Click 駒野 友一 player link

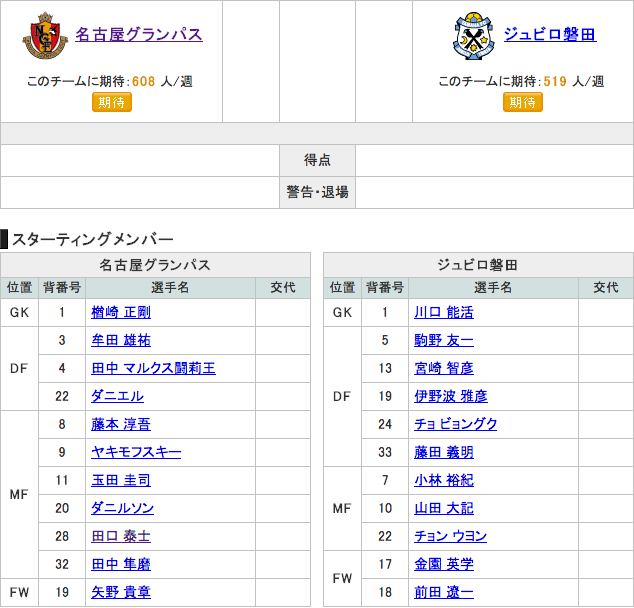pyautogui.click(x=444, y=340)
